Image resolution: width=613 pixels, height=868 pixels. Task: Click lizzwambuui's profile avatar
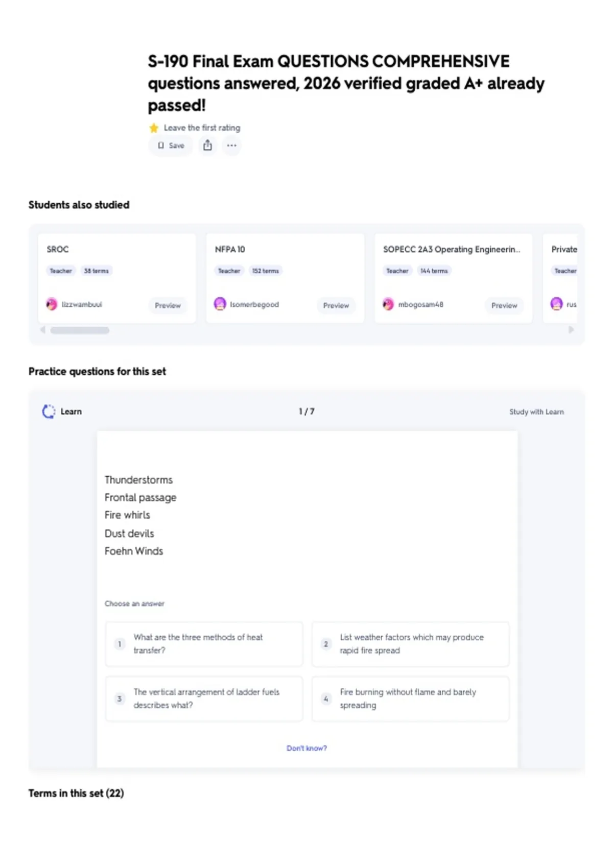pos(52,304)
